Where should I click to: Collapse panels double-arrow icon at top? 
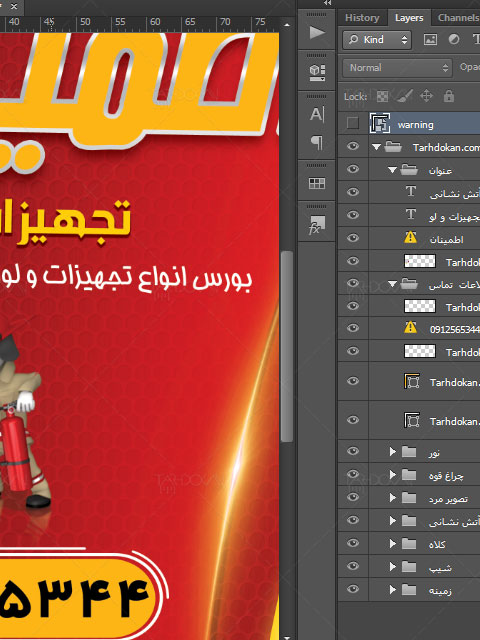coord(327,3)
